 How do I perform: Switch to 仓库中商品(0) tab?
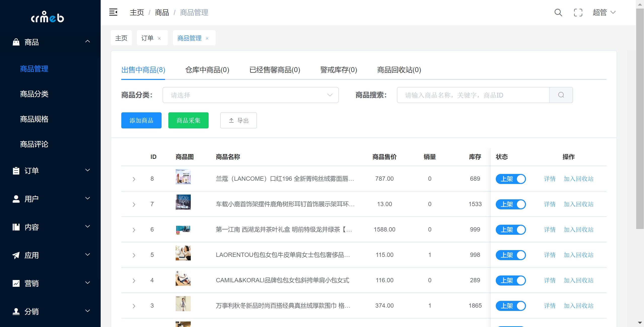point(207,70)
